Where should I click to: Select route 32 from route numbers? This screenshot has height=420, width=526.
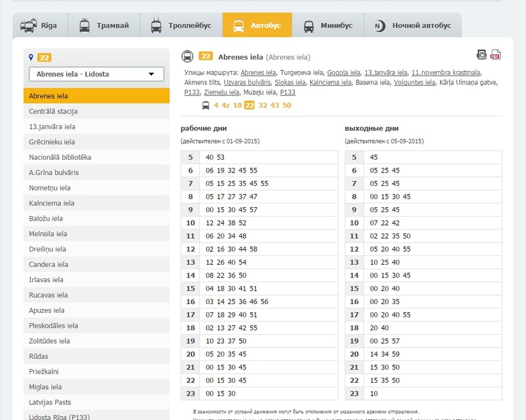(x=262, y=106)
